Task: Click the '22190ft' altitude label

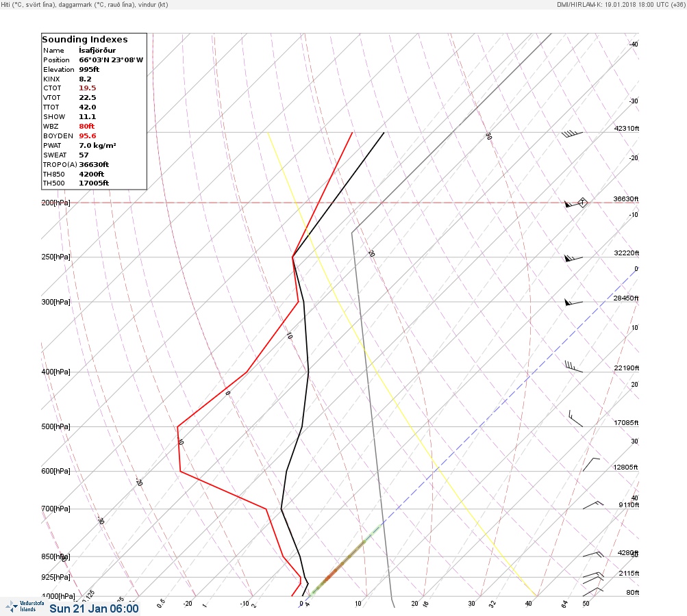Action: tap(627, 368)
